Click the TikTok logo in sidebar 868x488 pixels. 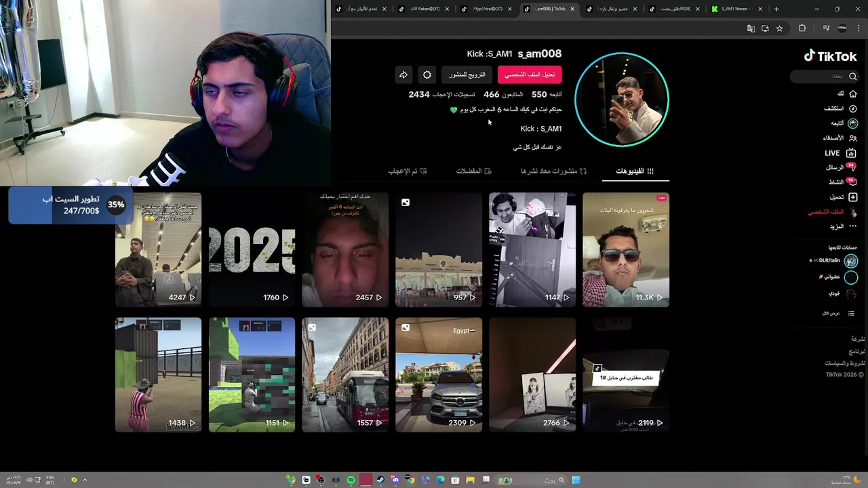tap(831, 57)
